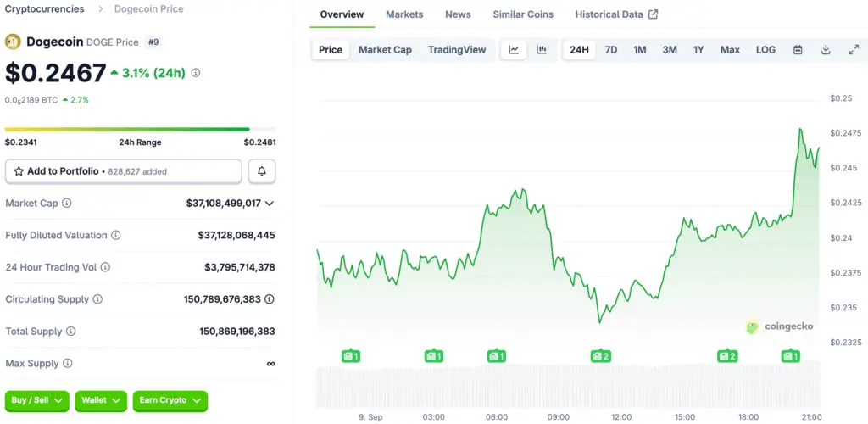Click external link icon of Historical Data
868x424 pixels.
pos(654,14)
